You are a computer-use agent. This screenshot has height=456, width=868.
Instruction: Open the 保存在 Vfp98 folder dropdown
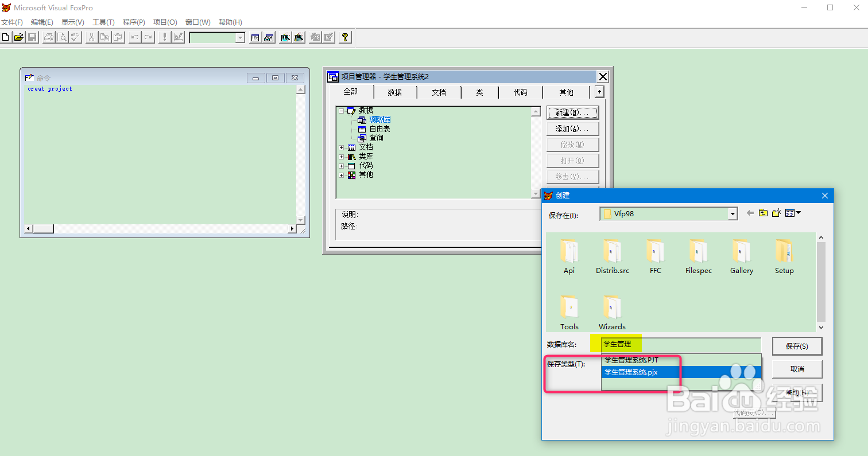[732, 214]
